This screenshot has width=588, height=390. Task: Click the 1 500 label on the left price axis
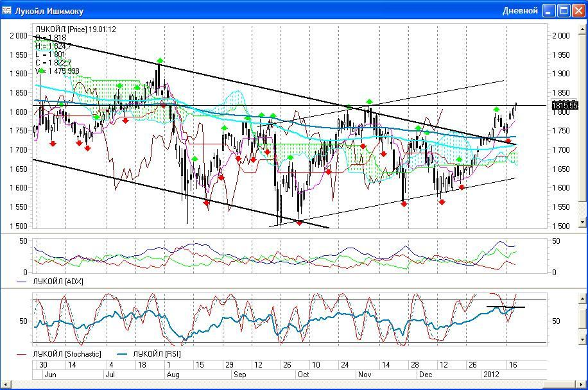[x=19, y=226]
